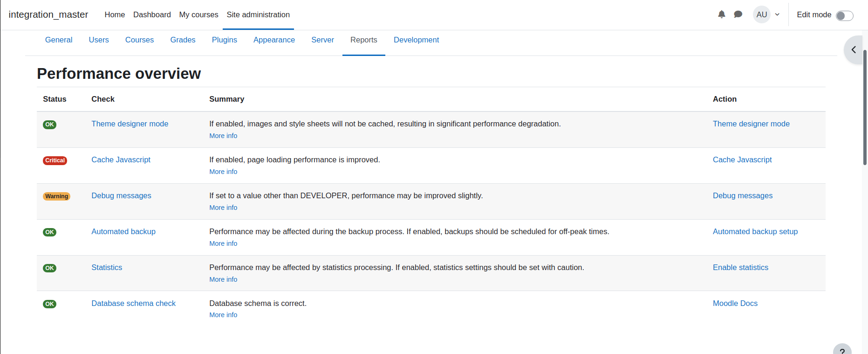
Task: Click More info under Database schema summary
Action: coord(223,315)
